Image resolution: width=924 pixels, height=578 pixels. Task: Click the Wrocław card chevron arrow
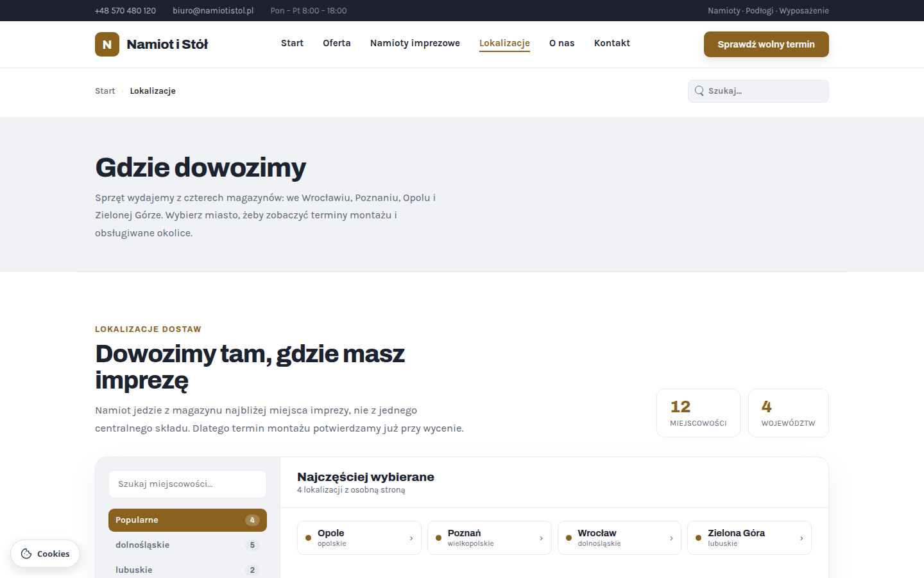(x=671, y=538)
